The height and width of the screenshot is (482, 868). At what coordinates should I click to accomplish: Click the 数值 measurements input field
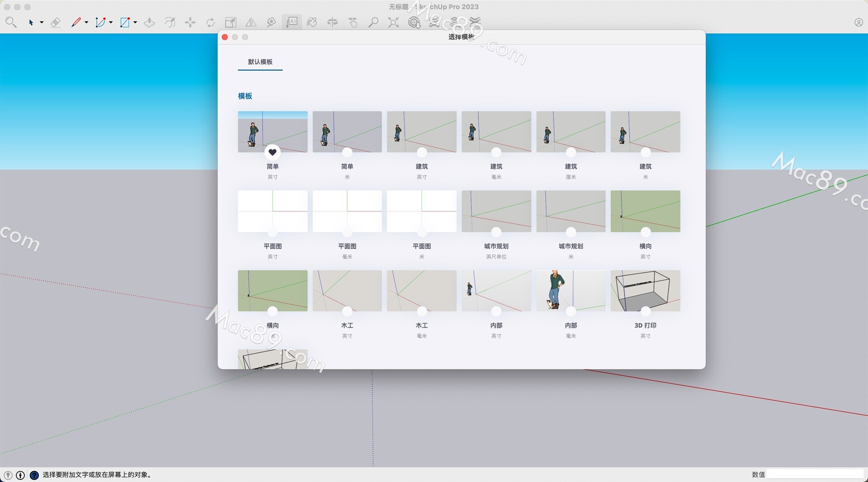815,474
